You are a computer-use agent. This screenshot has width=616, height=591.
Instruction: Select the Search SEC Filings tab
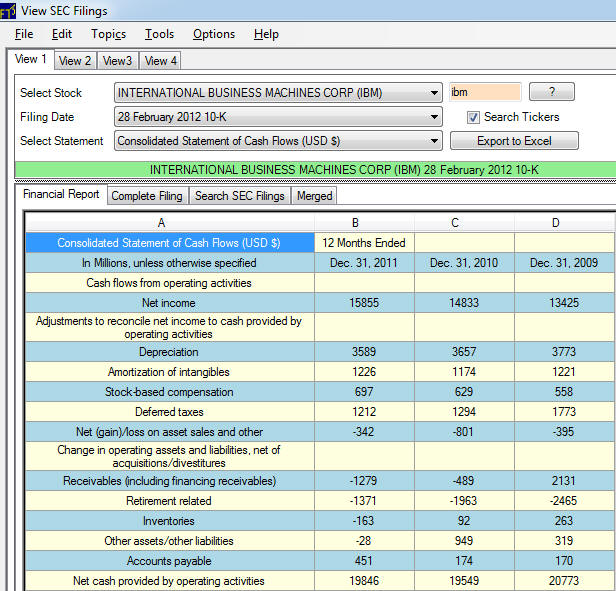(x=240, y=196)
